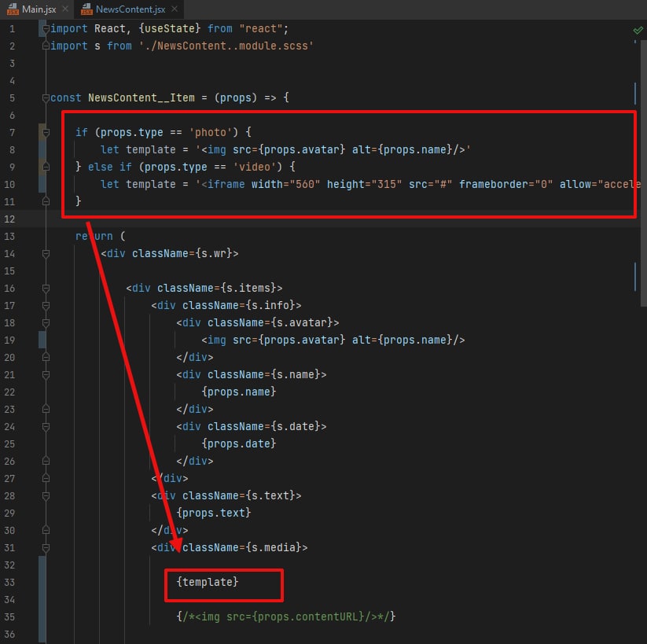This screenshot has height=644, width=647.
Task: Click the fold end marker on line 20
Action: pyautogui.click(x=46, y=357)
